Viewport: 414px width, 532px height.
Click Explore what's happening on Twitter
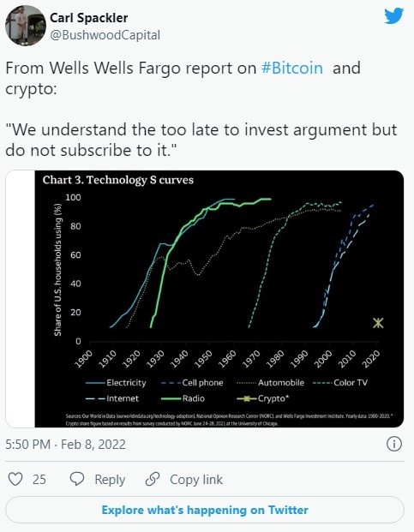point(205,510)
